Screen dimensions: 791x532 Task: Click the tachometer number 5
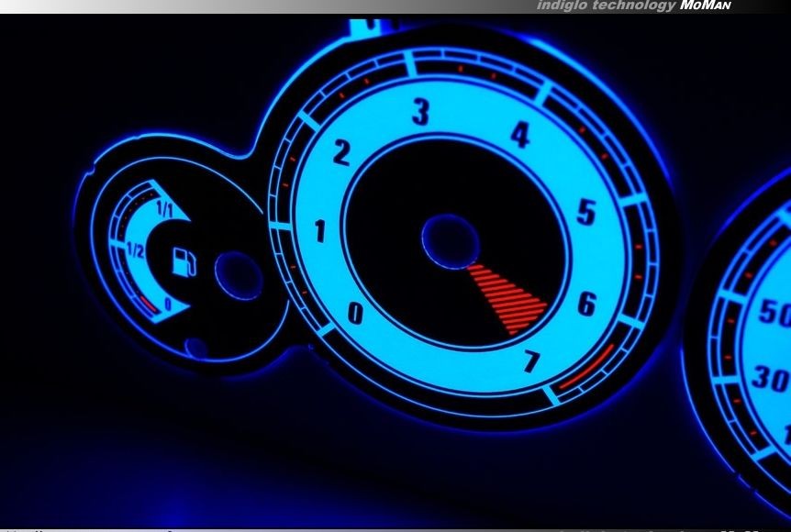(586, 212)
